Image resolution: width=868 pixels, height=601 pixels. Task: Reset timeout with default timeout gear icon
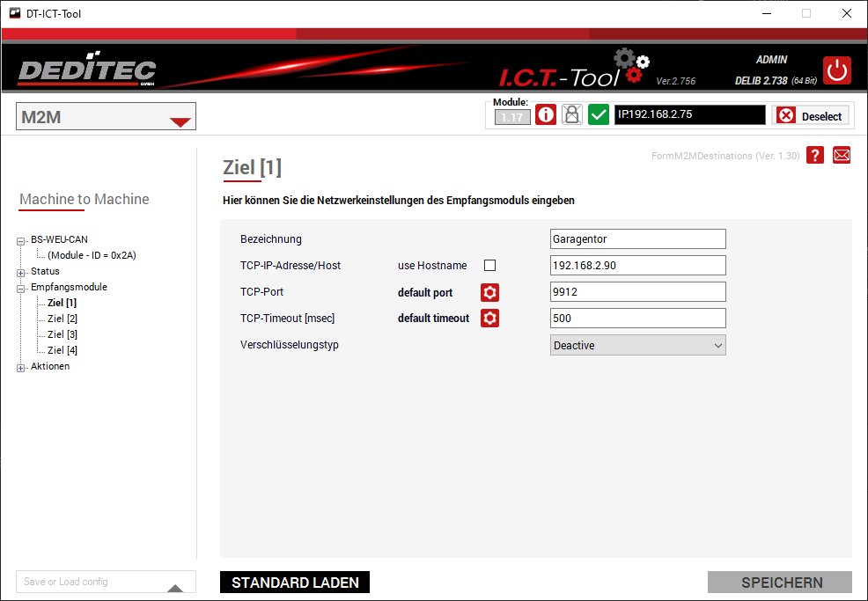(489, 319)
